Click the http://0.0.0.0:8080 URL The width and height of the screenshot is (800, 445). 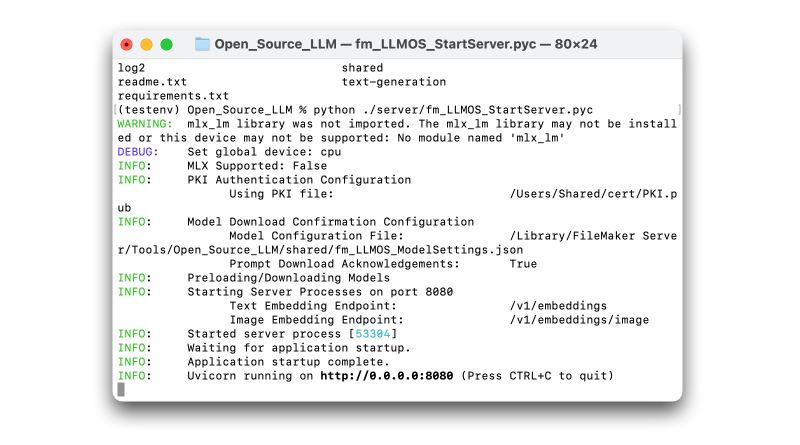(x=386, y=376)
